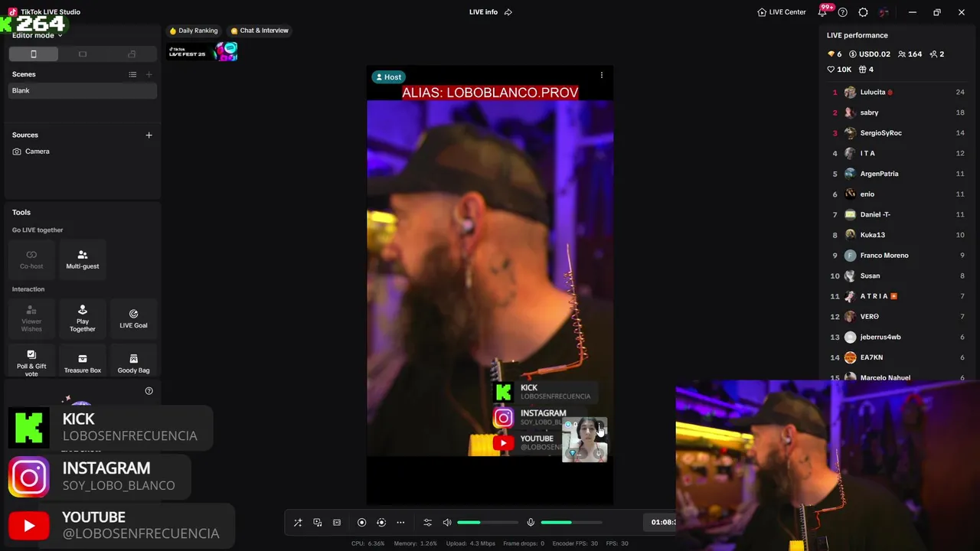Select viewer SergioSyRoc in ranking list
Image resolution: width=980 pixels, height=551 pixels.
click(897, 133)
